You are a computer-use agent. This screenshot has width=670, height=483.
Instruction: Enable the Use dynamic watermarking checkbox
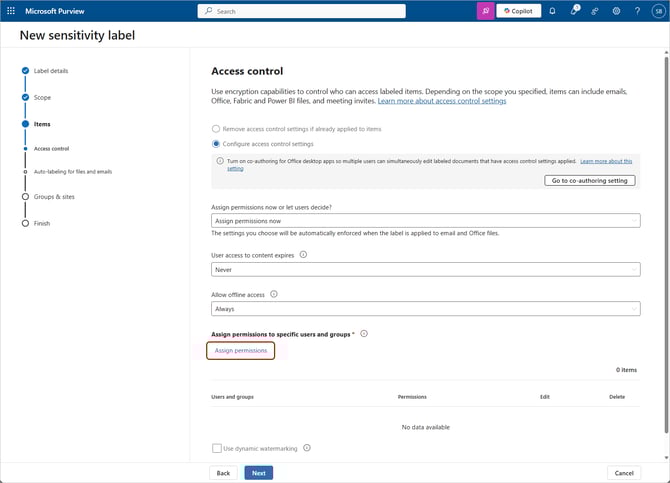pyautogui.click(x=217, y=448)
